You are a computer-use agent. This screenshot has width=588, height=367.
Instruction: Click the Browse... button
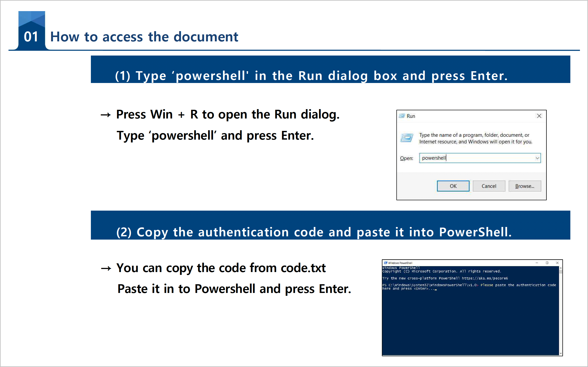[x=525, y=186]
